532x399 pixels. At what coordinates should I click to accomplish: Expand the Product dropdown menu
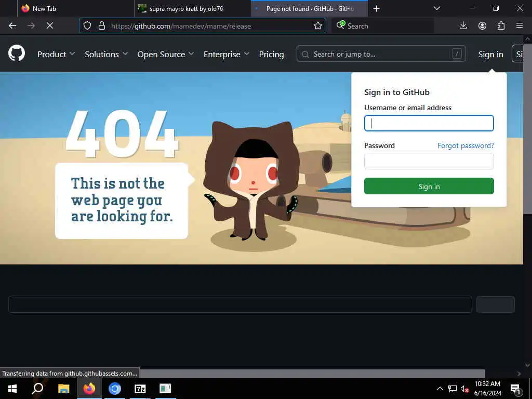56,54
